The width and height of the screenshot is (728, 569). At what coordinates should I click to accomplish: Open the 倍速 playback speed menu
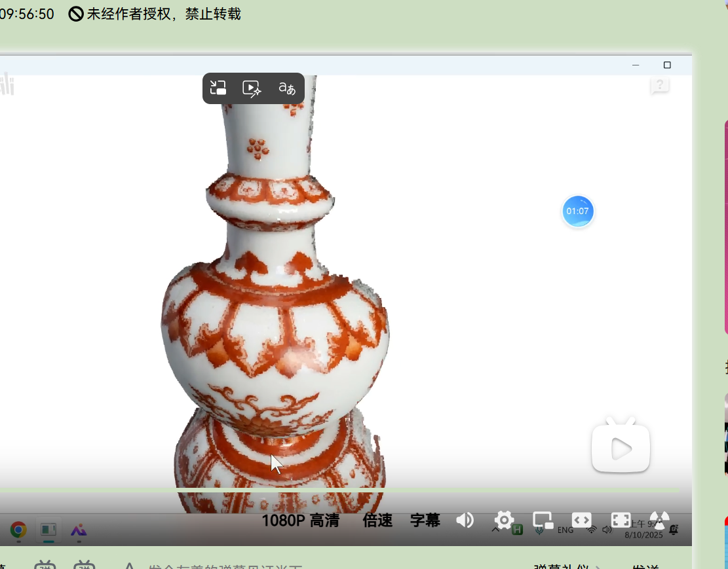[377, 521]
